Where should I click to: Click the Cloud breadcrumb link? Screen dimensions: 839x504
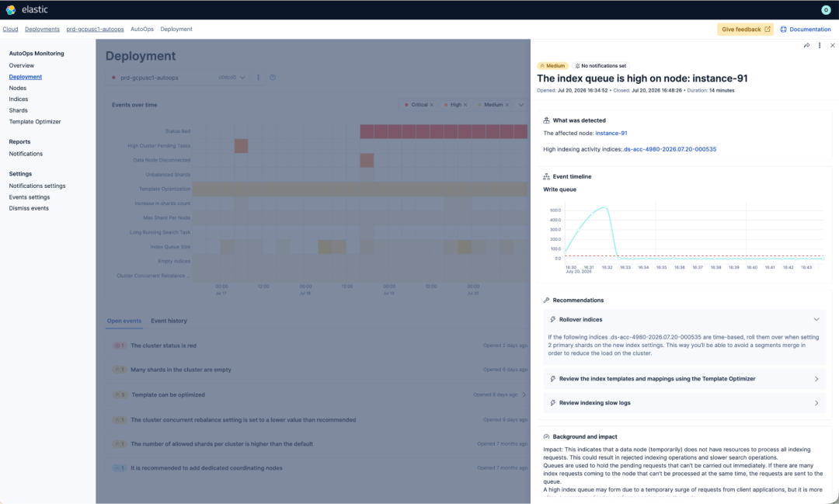point(10,30)
